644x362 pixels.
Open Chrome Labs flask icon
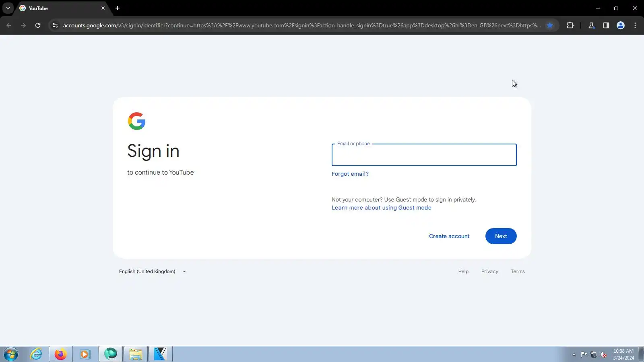point(592,25)
